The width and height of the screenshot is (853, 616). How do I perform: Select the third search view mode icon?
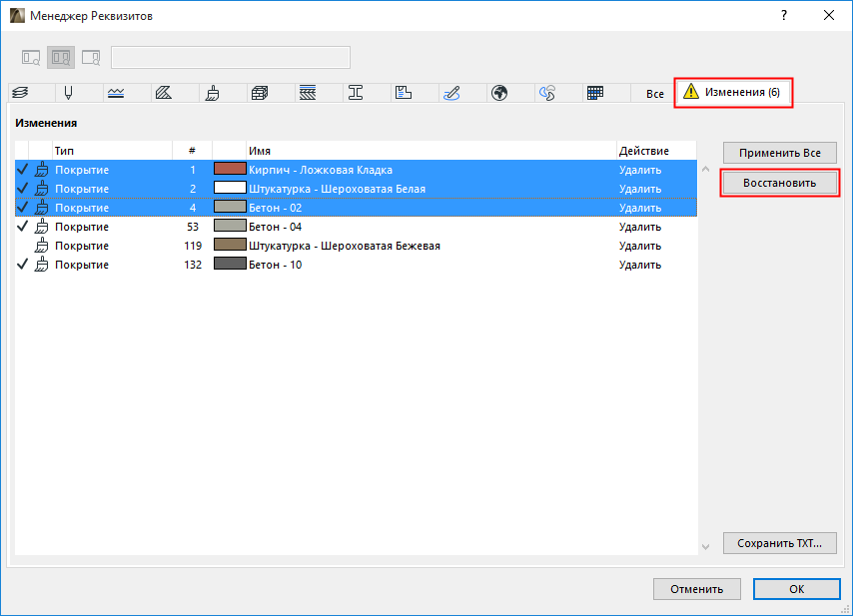(x=91, y=58)
